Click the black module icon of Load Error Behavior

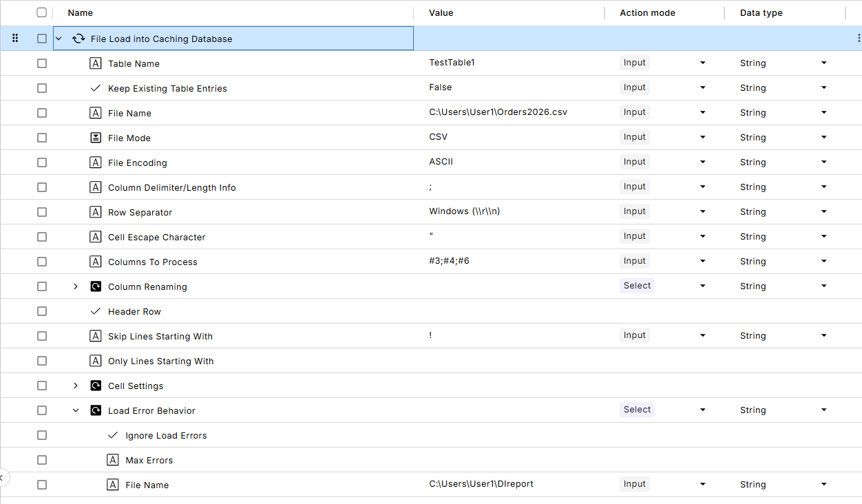click(x=96, y=410)
